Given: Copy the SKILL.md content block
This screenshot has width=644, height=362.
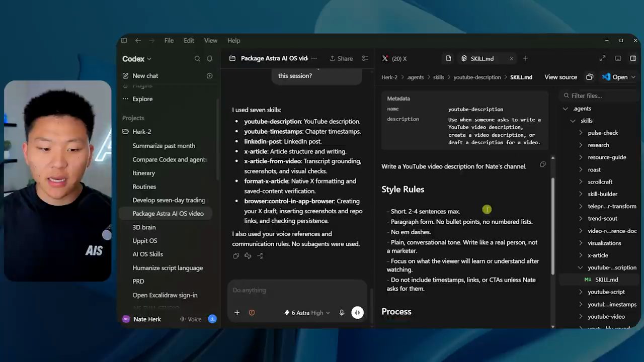Looking at the screenshot, I should point(542,165).
